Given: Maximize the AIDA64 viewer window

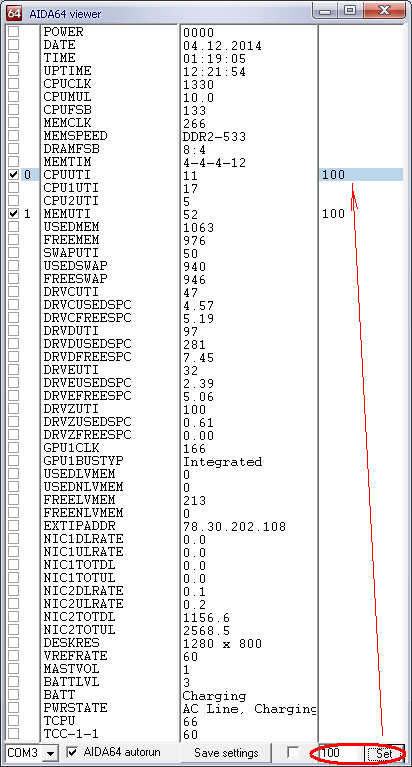Looking at the screenshot, I should tap(349, 10).
